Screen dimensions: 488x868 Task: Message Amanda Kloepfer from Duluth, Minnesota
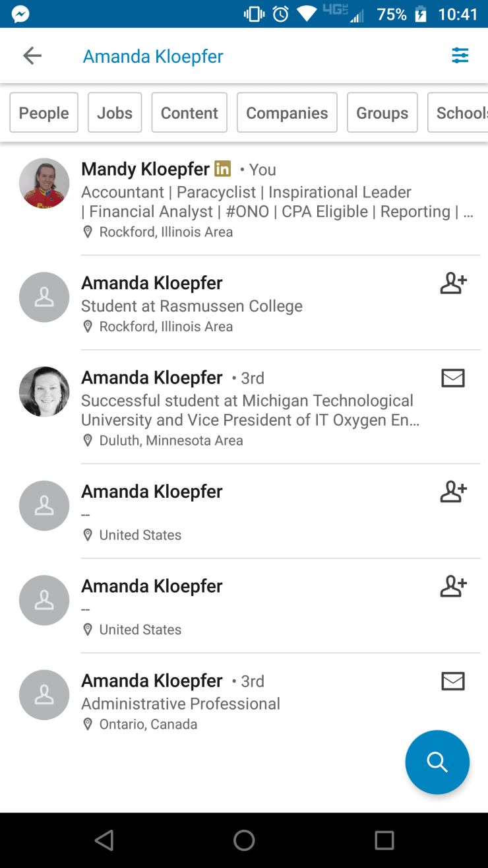[453, 378]
